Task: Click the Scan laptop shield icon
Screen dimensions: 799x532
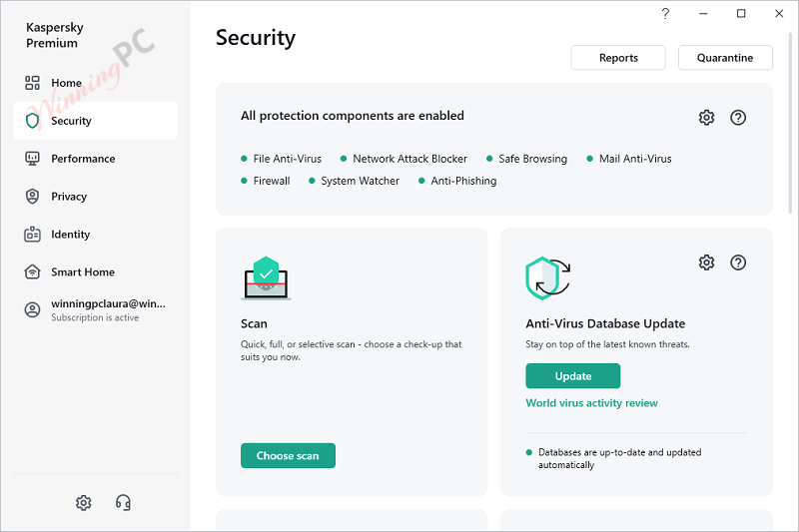Action: coord(266,278)
